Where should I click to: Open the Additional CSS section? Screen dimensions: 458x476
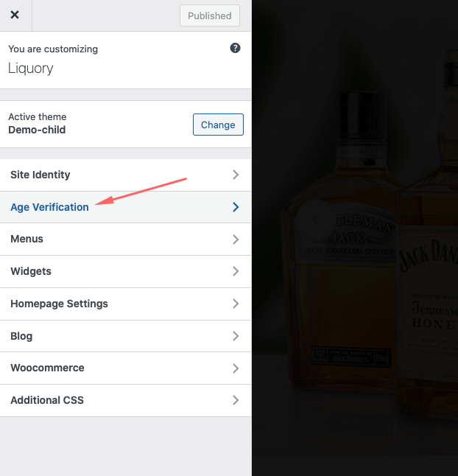(47, 400)
